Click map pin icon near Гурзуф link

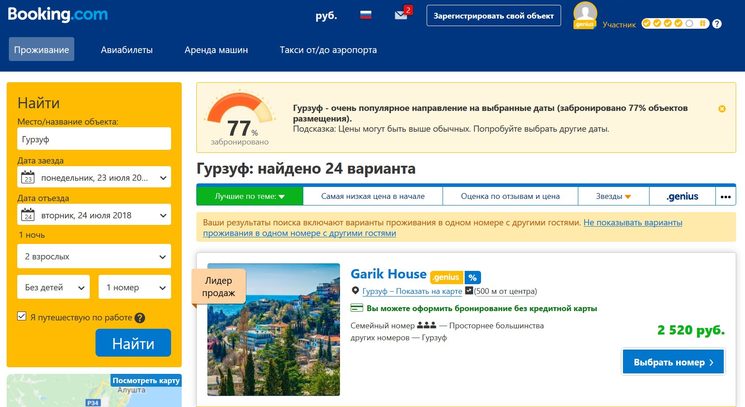pyautogui.click(x=355, y=291)
